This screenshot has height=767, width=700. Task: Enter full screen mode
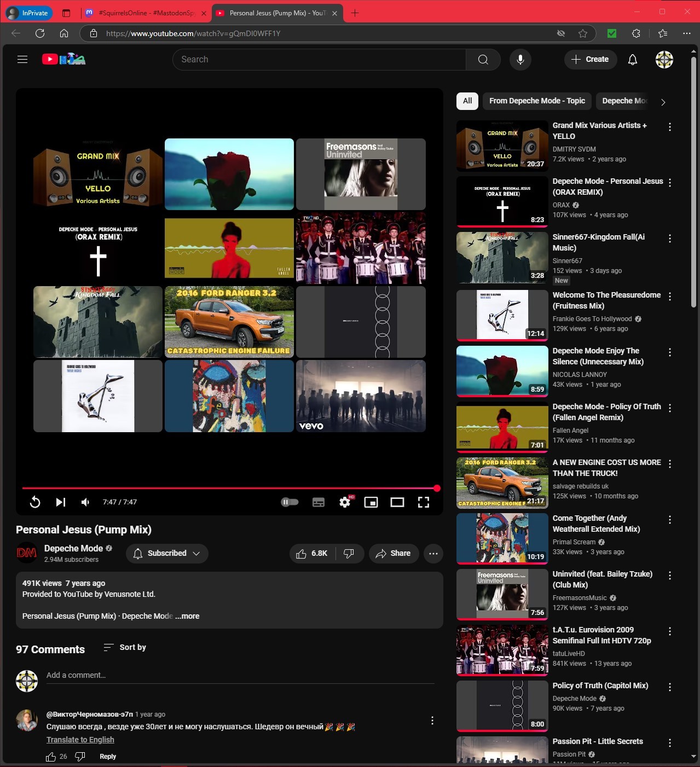(x=424, y=502)
